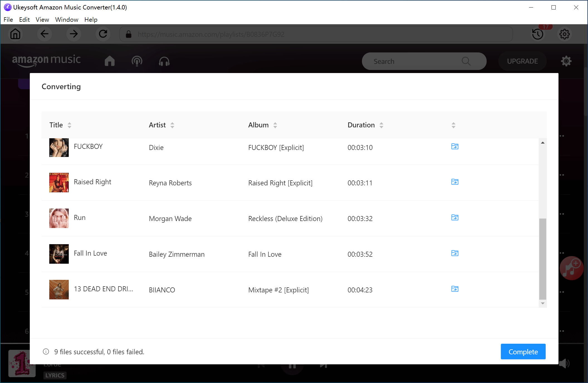Click the Complete button
The height and width of the screenshot is (383, 588).
coord(523,352)
